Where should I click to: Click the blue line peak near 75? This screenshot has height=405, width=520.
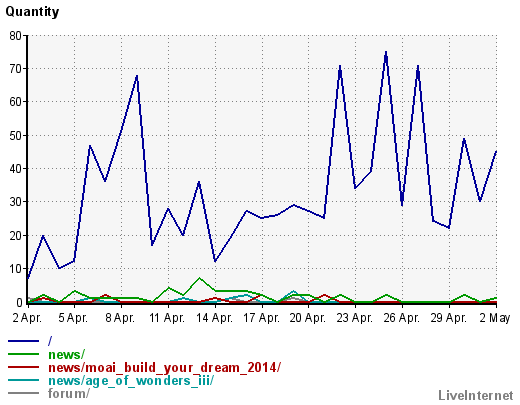[x=386, y=52]
